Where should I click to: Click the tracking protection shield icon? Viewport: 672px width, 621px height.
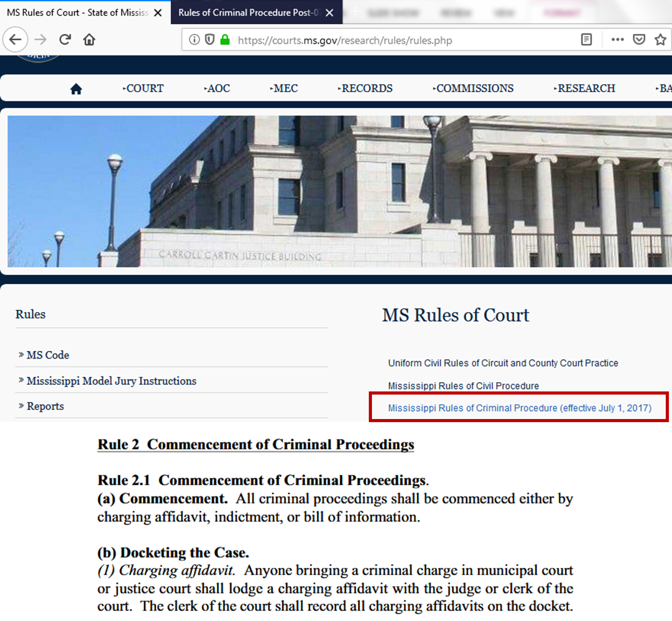209,40
